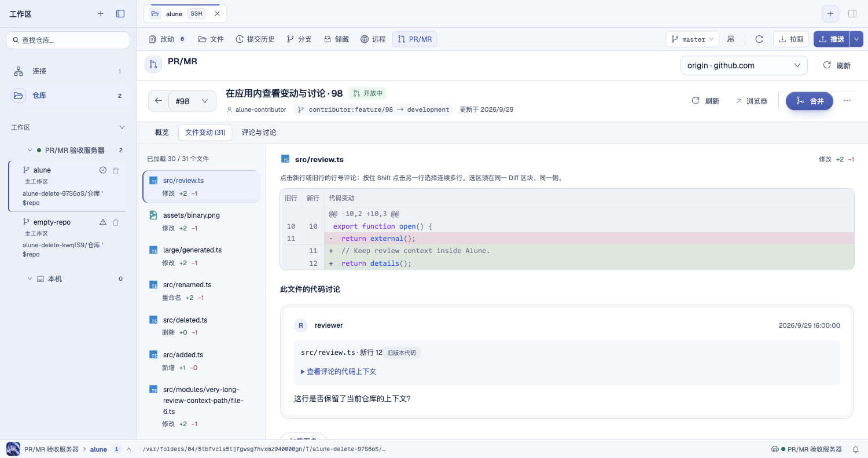Image resolution: width=868 pixels, height=458 pixels.
Task: Click the plus icon in workspace header
Action: (101, 13)
